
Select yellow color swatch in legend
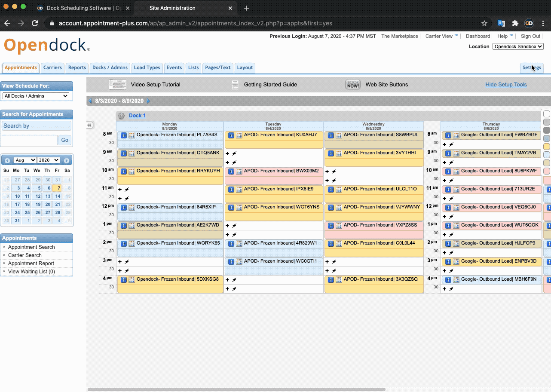(x=547, y=147)
